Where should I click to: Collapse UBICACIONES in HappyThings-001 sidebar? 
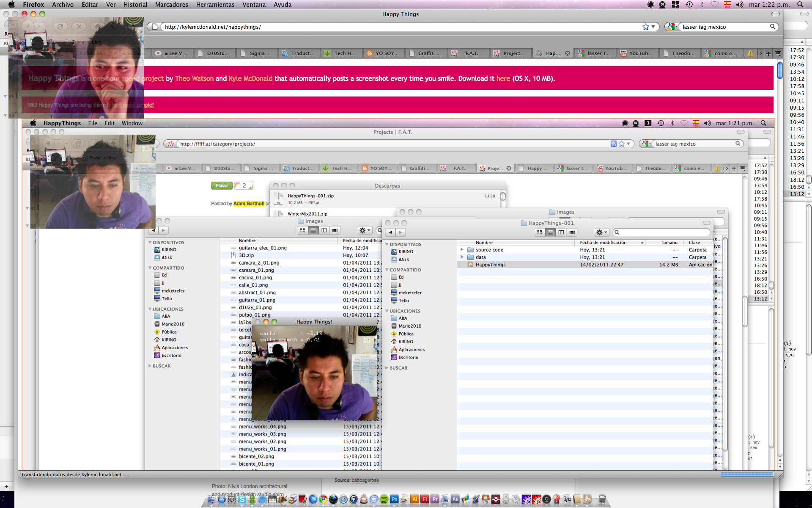387,311
